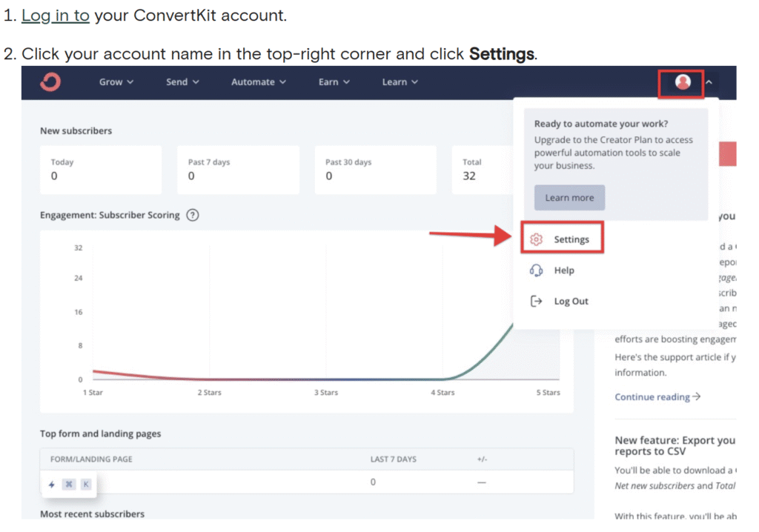This screenshot has height=532, width=759.
Task: Click the '3 Stars' axis label
Action: 326,393
